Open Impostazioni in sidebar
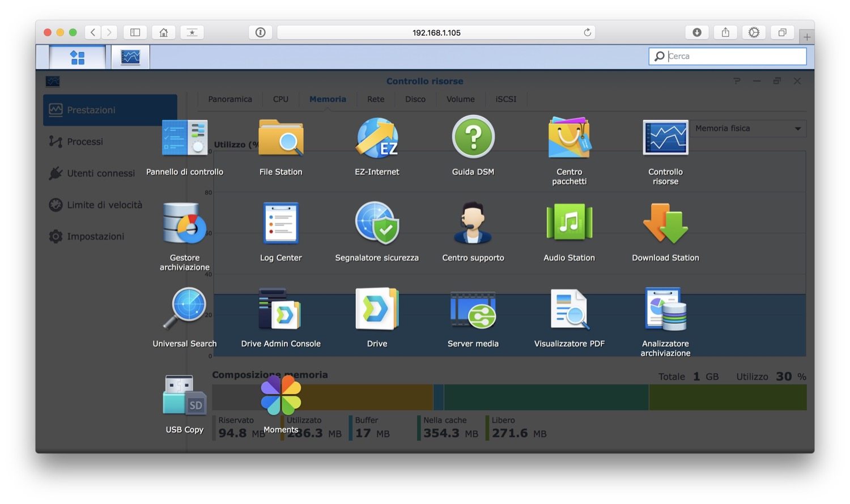 click(110, 237)
